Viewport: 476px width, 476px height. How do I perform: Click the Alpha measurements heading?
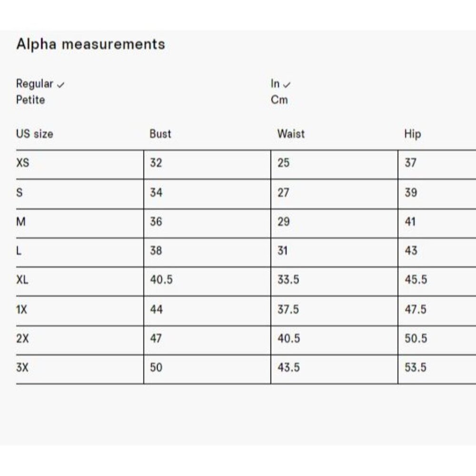91,44
